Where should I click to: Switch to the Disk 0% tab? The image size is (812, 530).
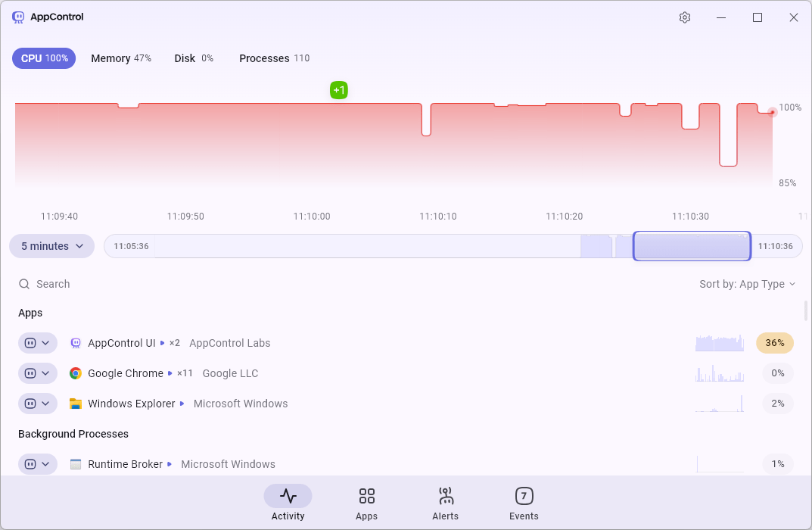(194, 58)
